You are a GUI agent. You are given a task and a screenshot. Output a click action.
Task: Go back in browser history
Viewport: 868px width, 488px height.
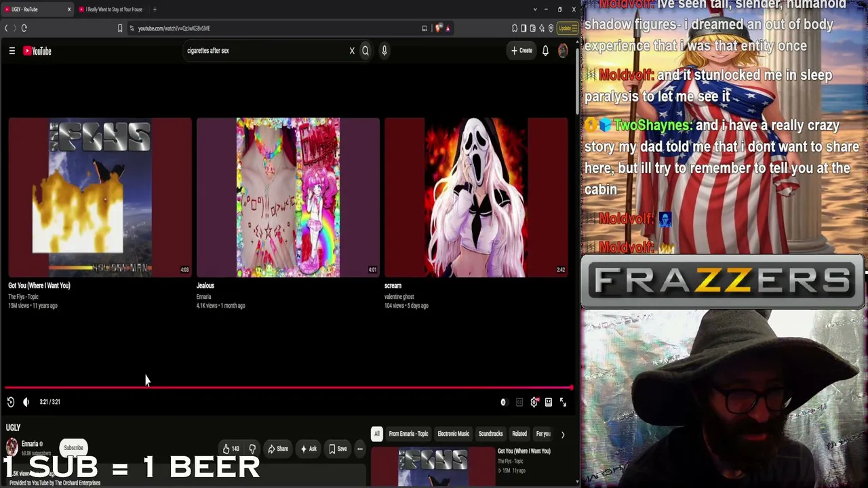pyautogui.click(x=6, y=28)
